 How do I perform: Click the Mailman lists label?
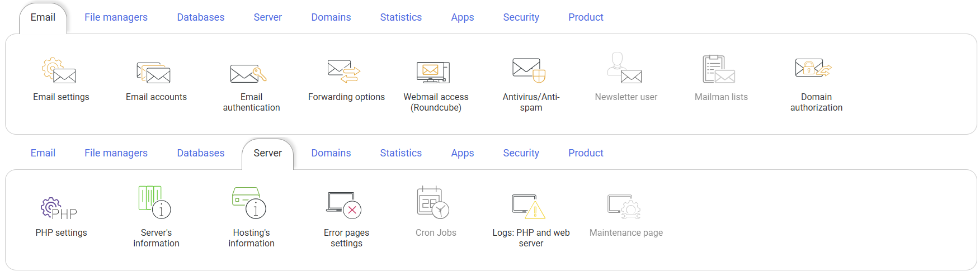[x=721, y=97]
